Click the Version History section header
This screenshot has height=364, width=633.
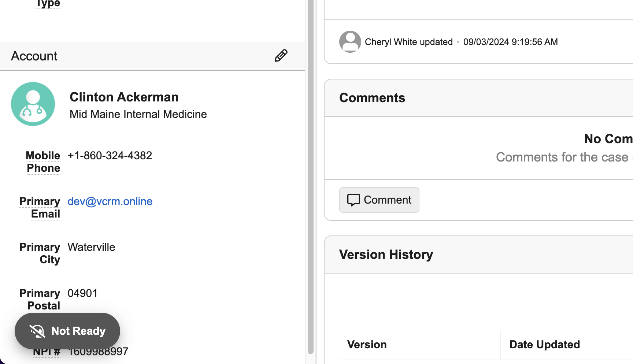click(x=386, y=255)
